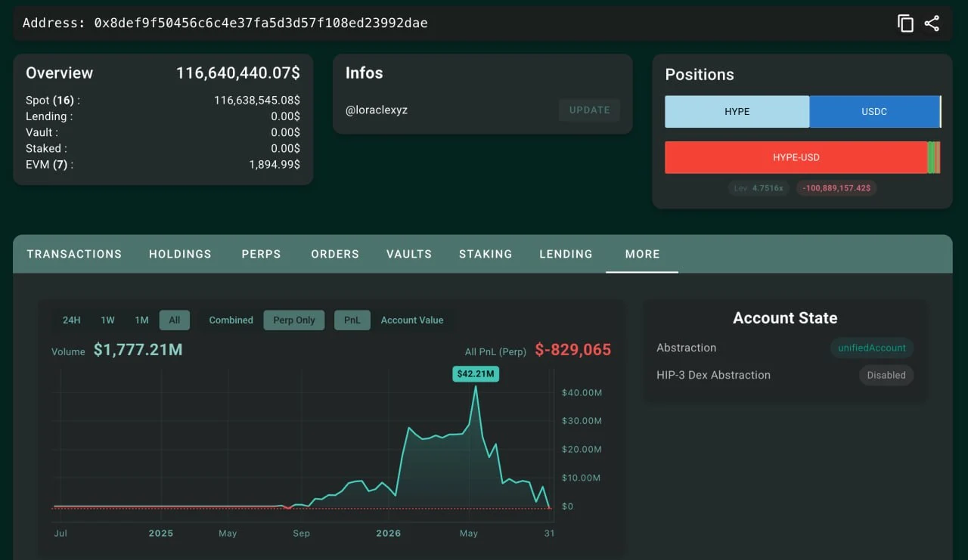
Task: Click the Disabled HIP-3 Dex Abstraction badge
Action: (x=886, y=375)
